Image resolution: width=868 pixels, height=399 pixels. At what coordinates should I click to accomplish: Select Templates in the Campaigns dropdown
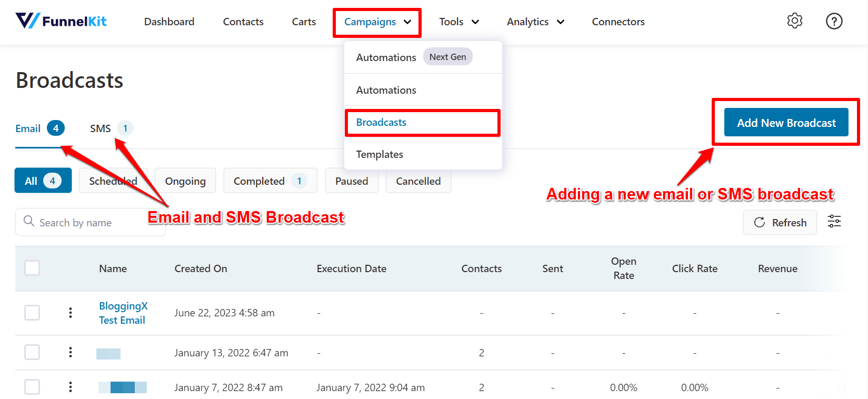423,154
